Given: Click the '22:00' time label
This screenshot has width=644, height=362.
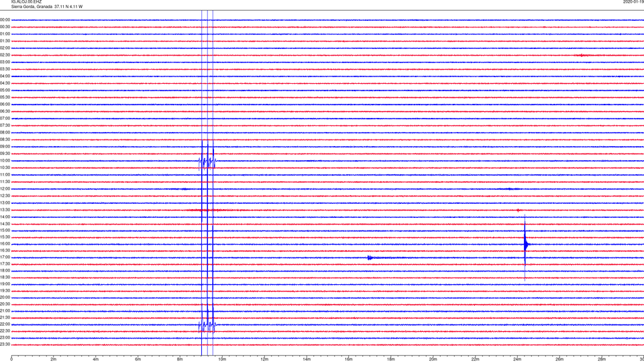Looking at the screenshot, I should (5, 324).
